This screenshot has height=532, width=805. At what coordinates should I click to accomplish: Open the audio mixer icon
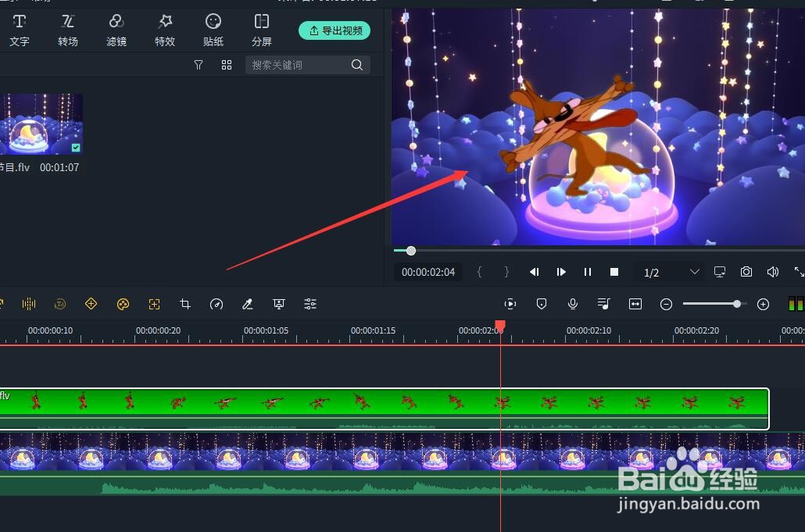click(603, 304)
